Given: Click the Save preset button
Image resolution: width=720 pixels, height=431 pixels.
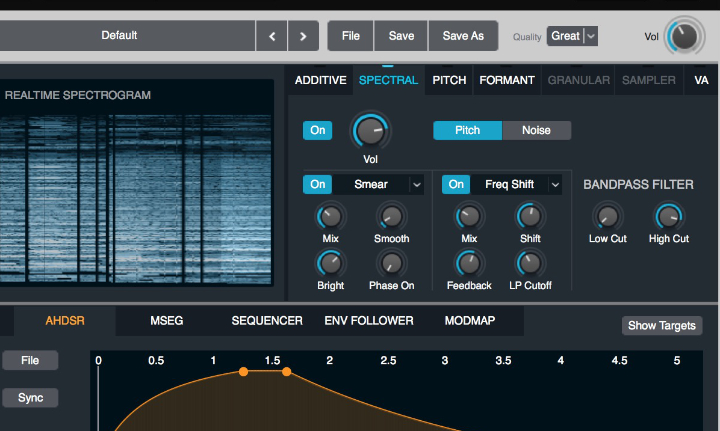Looking at the screenshot, I should [401, 36].
